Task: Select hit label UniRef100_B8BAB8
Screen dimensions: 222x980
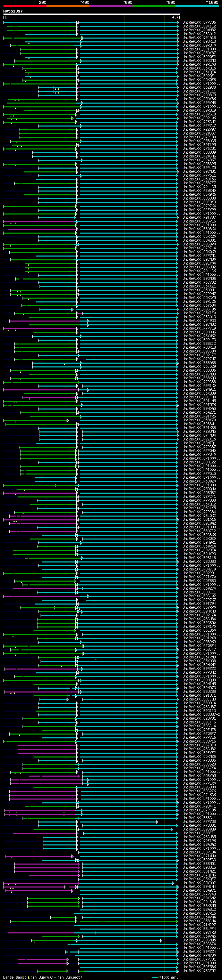Action: click(199, 363)
